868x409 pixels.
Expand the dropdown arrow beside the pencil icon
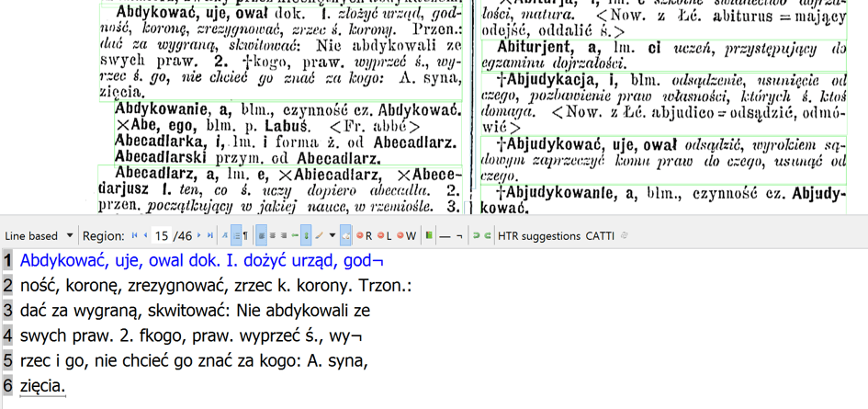tap(332, 236)
